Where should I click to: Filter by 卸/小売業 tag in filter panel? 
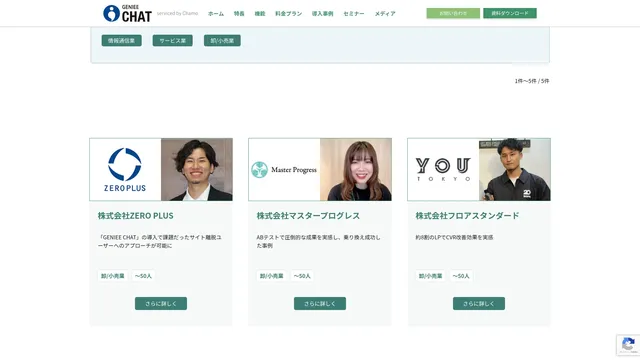[x=222, y=40]
